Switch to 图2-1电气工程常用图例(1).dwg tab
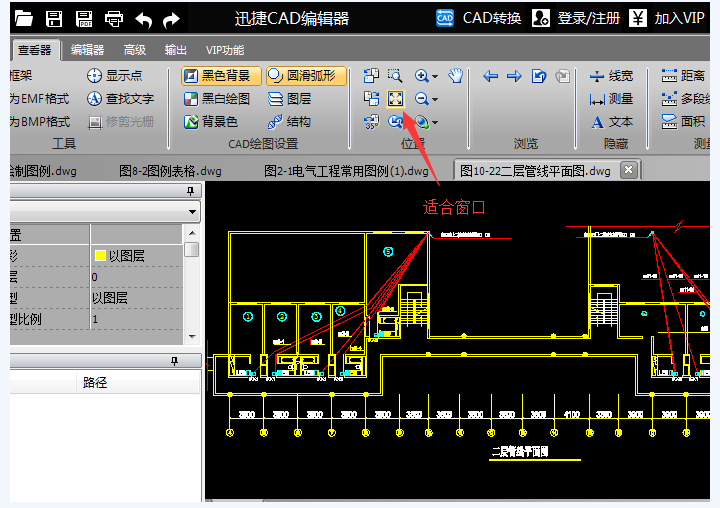This screenshot has height=508, width=720. click(x=346, y=171)
